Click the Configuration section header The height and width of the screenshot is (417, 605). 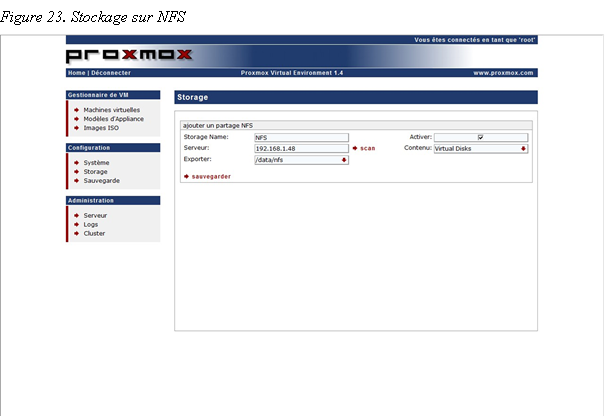(113, 148)
